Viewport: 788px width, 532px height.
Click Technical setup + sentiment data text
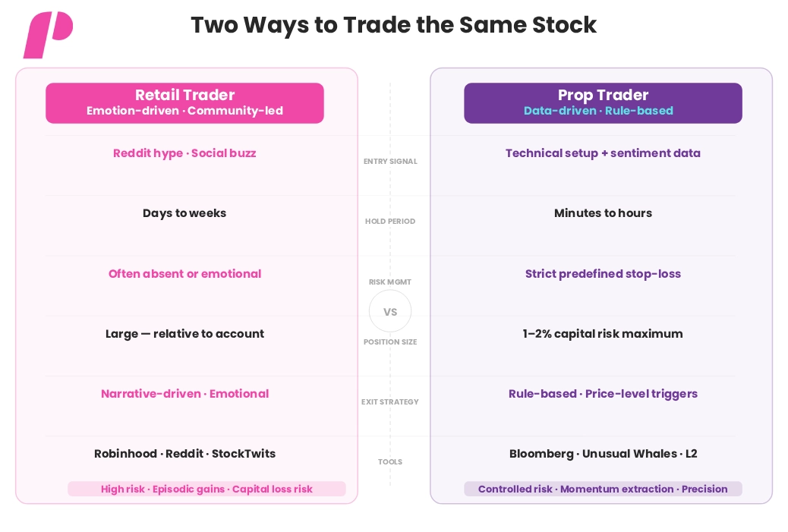point(603,153)
